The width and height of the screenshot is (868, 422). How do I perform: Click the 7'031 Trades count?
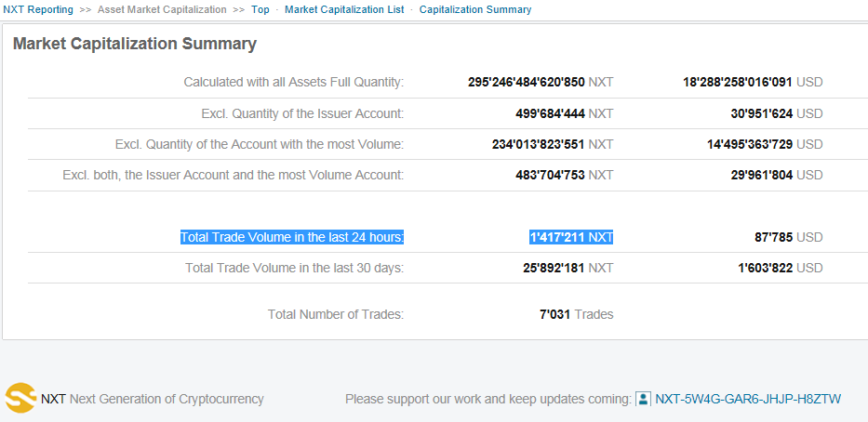tap(576, 315)
